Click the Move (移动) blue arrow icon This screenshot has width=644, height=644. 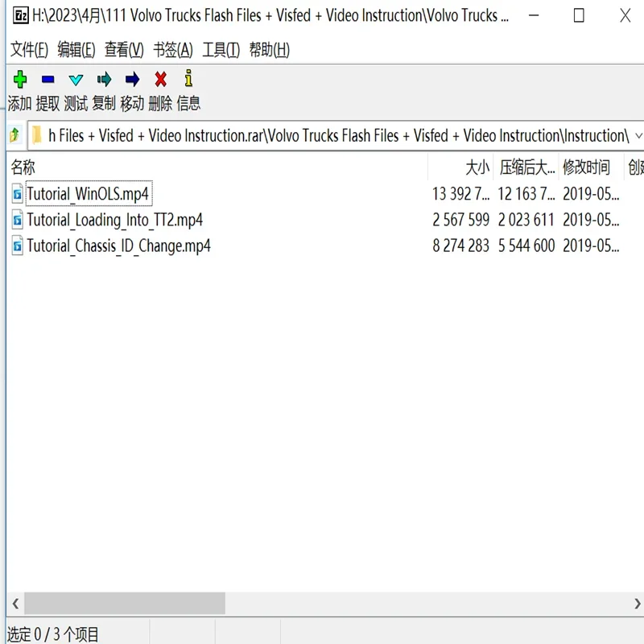click(132, 79)
